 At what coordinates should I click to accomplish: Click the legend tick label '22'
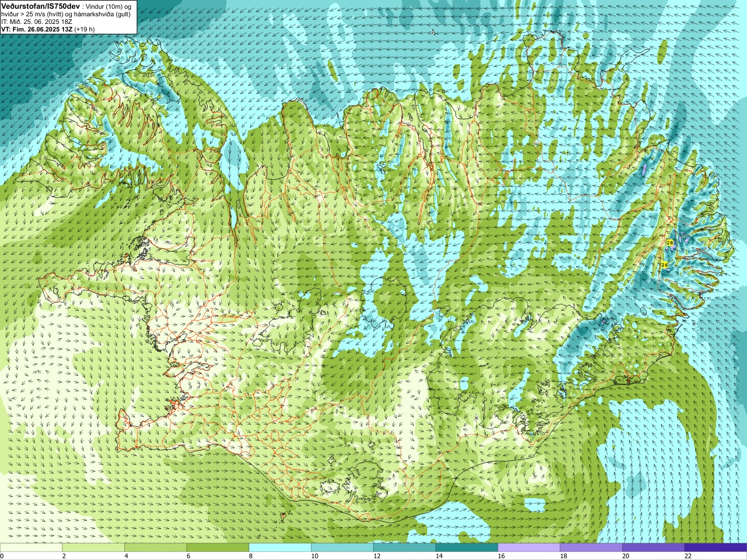[x=688, y=556]
